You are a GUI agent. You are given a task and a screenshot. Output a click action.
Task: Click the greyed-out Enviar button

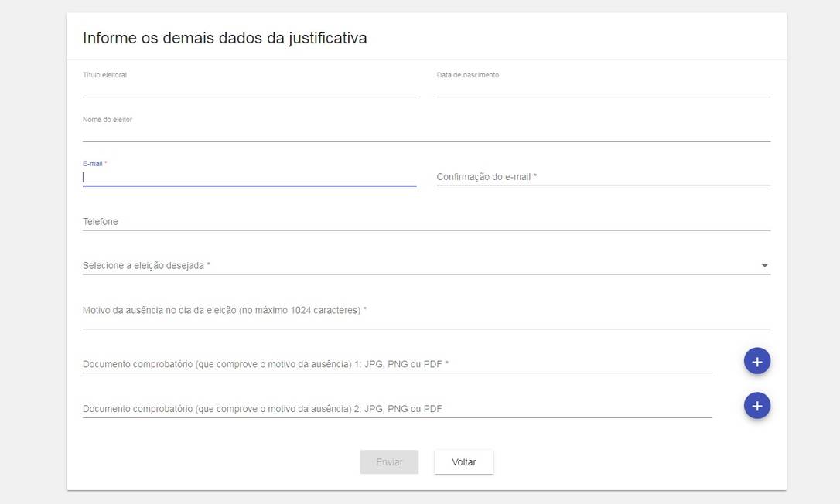point(389,462)
